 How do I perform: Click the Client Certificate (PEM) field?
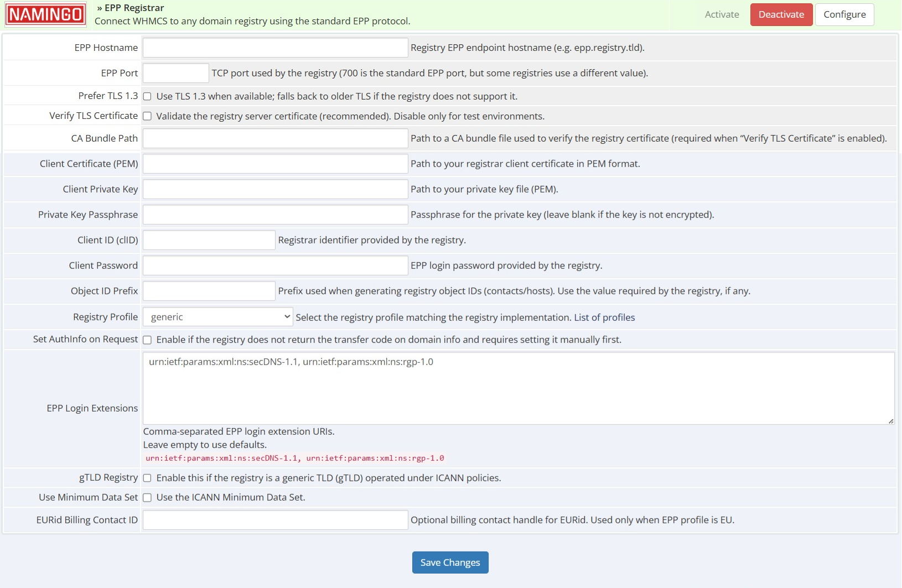click(275, 164)
